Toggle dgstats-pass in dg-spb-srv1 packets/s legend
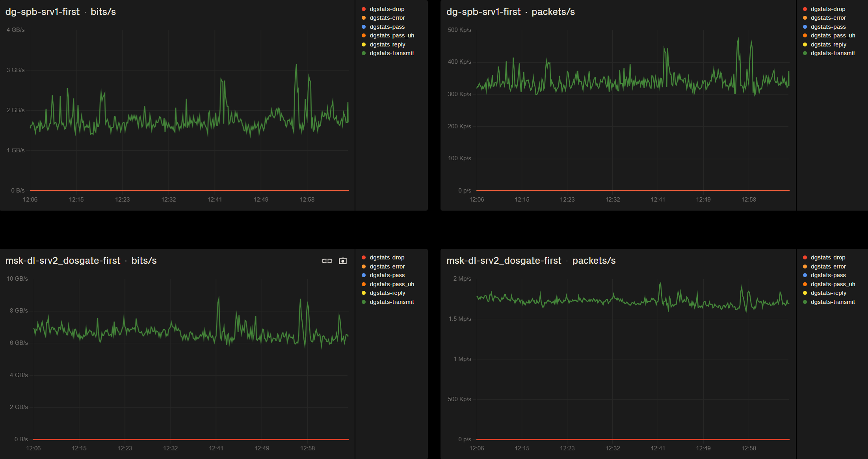The width and height of the screenshot is (868, 459). (x=828, y=27)
